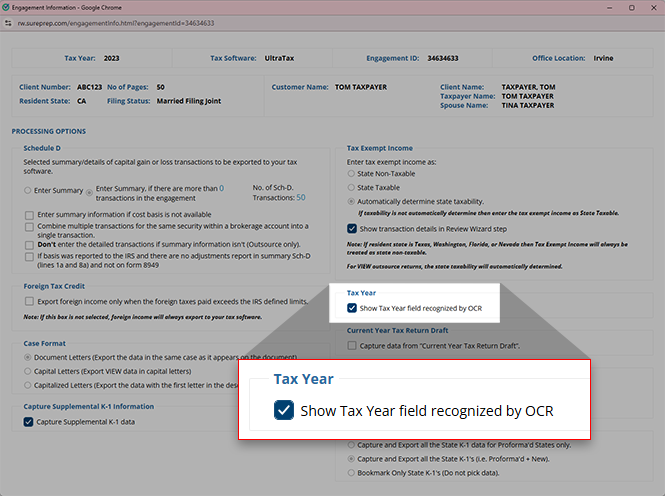Image resolution: width=665 pixels, height=496 pixels.
Task: Click the Spouse Name value TINA TAXPAYER
Action: 528,106
